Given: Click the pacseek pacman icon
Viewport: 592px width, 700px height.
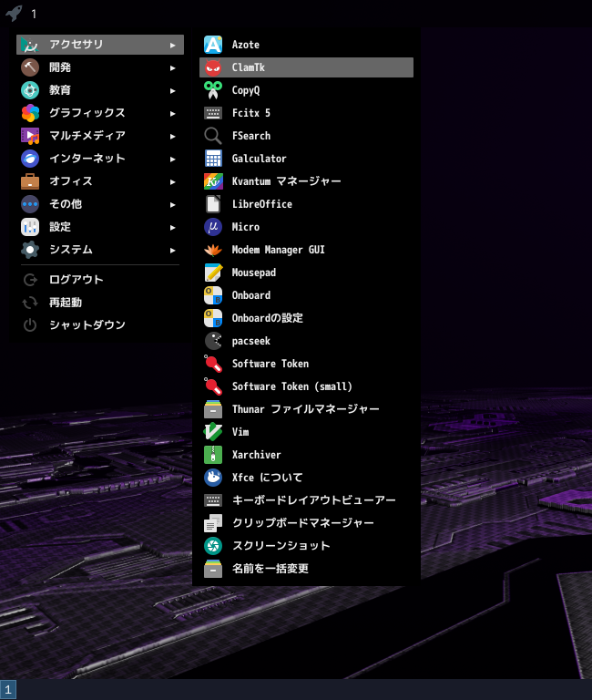Looking at the screenshot, I should 213,341.
